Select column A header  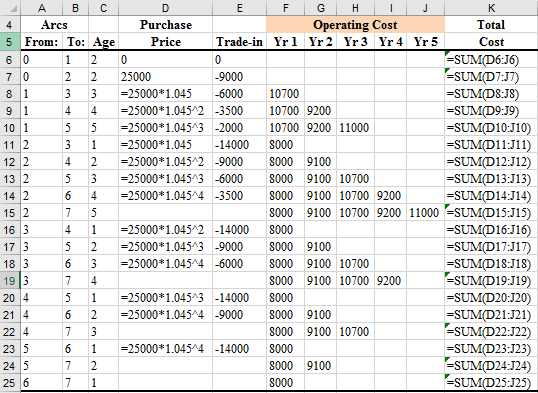coord(42,8)
